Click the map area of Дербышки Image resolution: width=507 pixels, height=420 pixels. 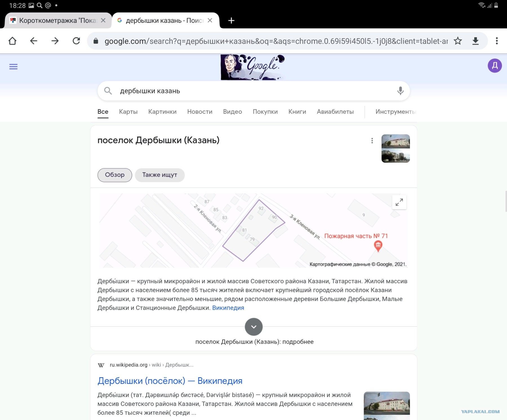pos(253,230)
